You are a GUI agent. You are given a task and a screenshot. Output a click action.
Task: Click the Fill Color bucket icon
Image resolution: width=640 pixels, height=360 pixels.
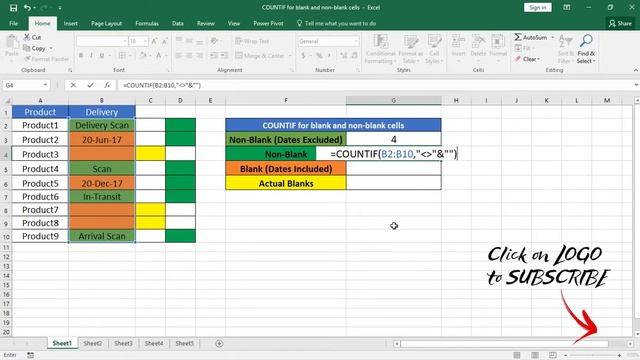142,55
